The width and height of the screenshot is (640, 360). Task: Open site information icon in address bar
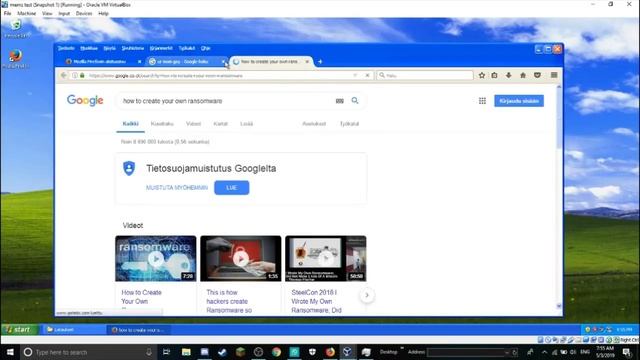pos(75,76)
